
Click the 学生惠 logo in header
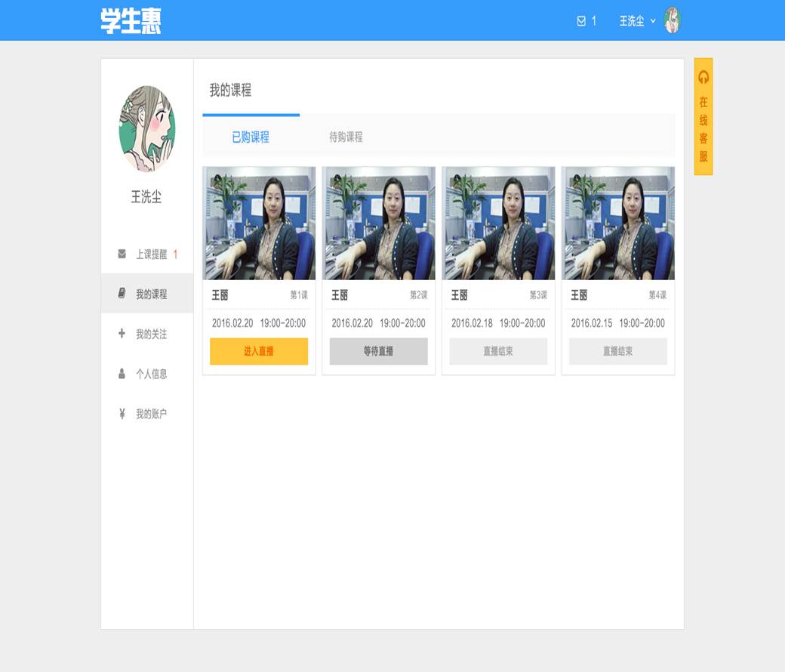[131, 20]
